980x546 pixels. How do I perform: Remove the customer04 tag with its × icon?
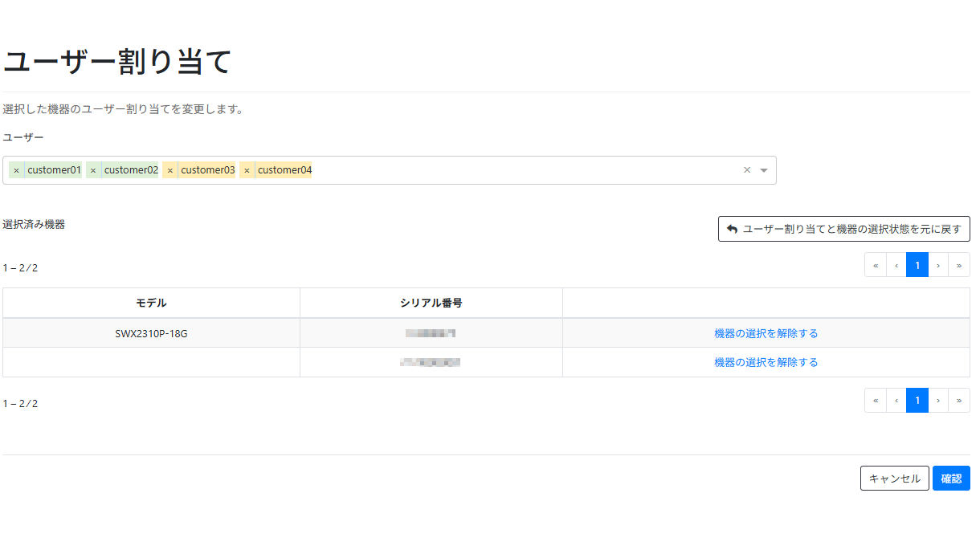point(247,169)
